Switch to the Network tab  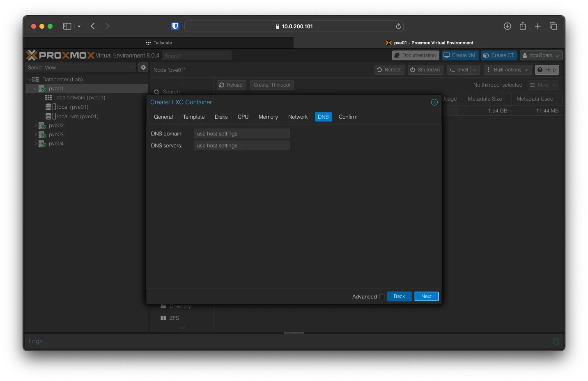click(298, 117)
